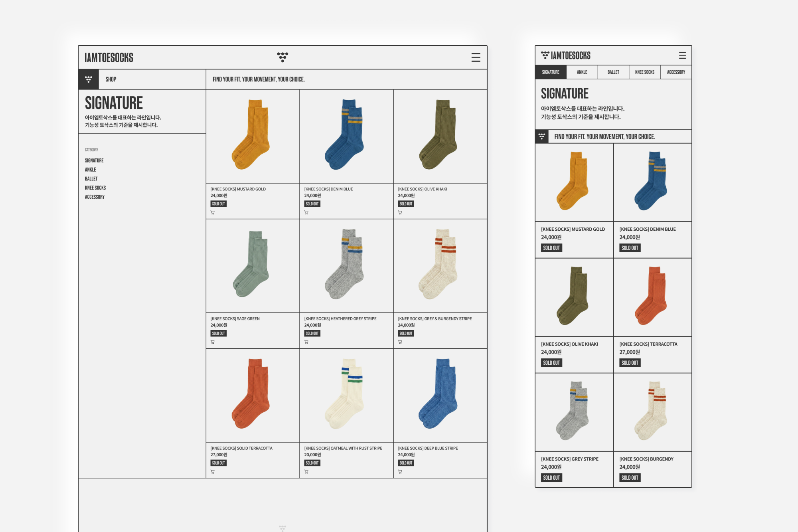Screen dimensions: 798x532
Task: Select the ANKLE tab in mobile view
Action: click(582, 72)
